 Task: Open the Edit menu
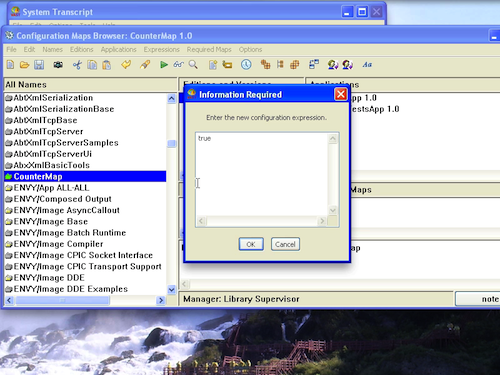click(x=29, y=49)
